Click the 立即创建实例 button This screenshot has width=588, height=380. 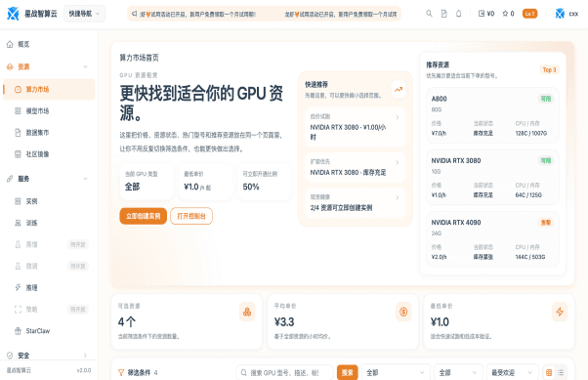coord(144,216)
